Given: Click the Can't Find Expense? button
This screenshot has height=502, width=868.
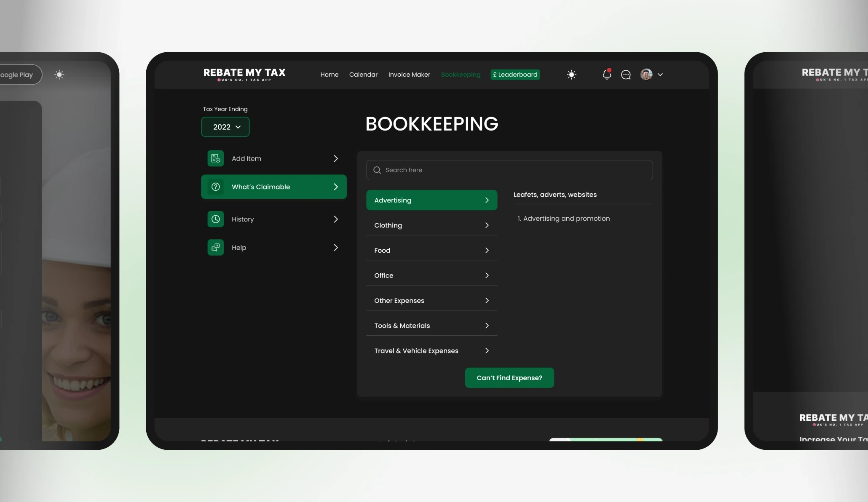Looking at the screenshot, I should 509,378.
